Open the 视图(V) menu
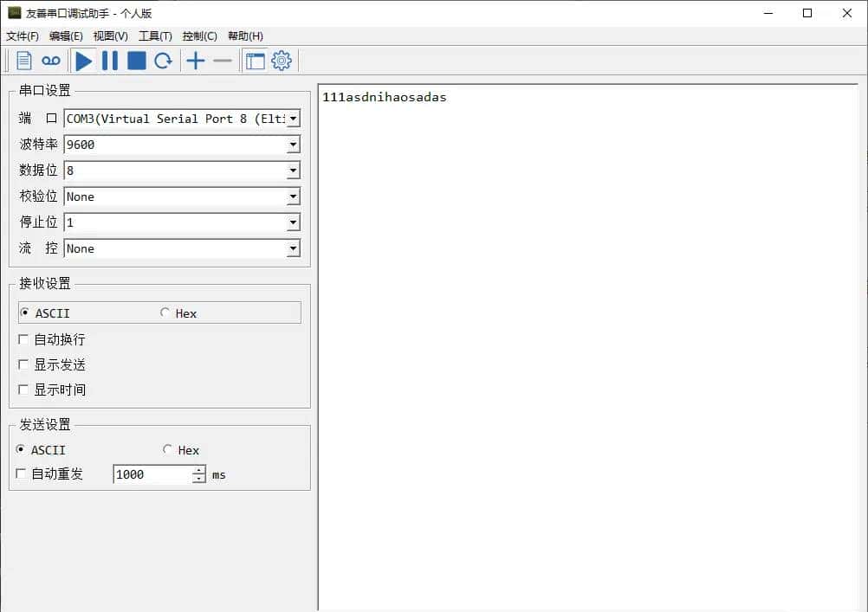 tap(111, 36)
